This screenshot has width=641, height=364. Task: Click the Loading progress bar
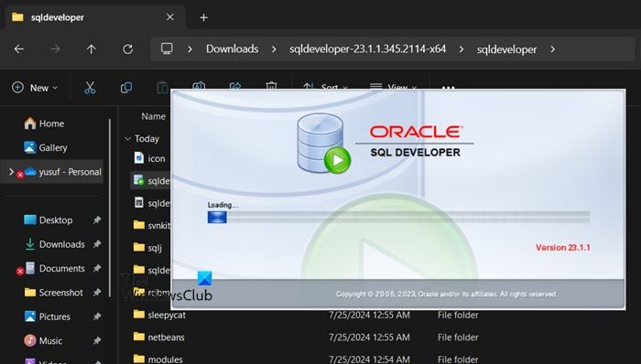pos(398,217)
